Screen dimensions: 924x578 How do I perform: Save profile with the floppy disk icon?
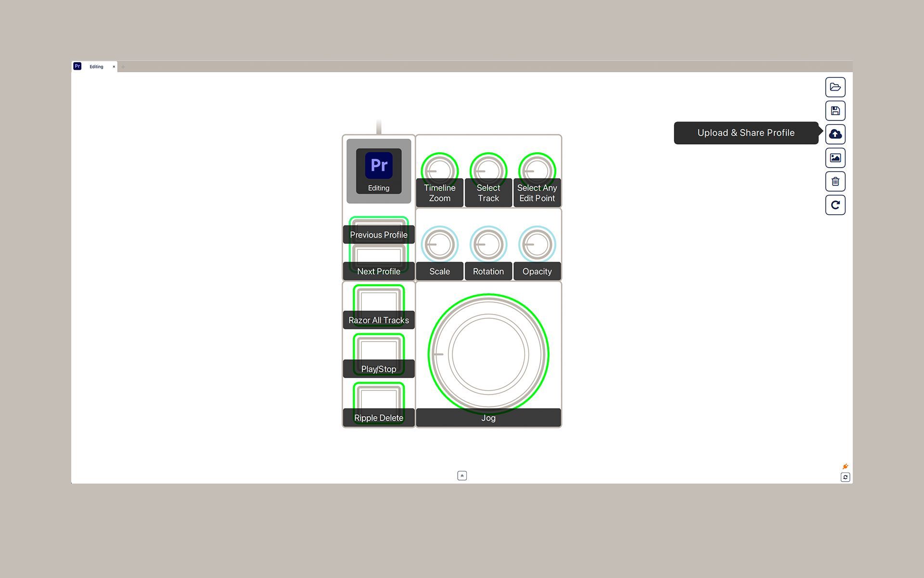(835, 111)
